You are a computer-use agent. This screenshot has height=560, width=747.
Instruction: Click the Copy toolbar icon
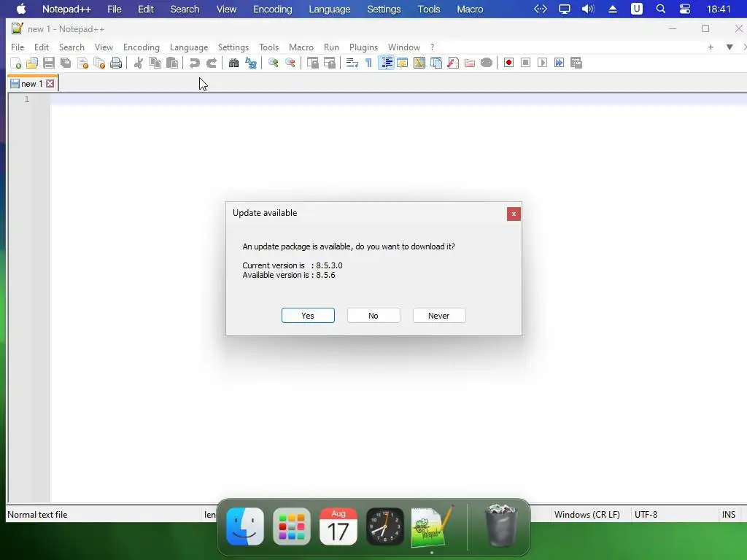[155, 63]
